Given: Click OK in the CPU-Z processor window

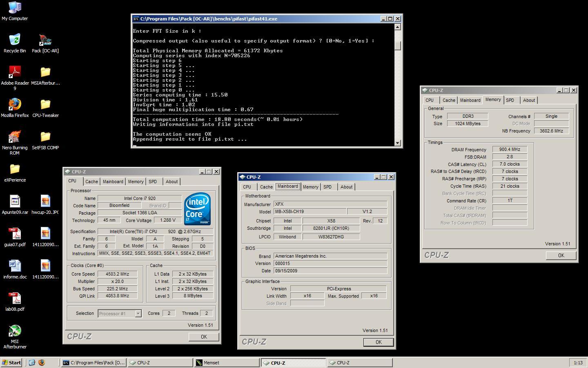Looking at the screenshot, I should pyautogui.click(x=204, y=337).
